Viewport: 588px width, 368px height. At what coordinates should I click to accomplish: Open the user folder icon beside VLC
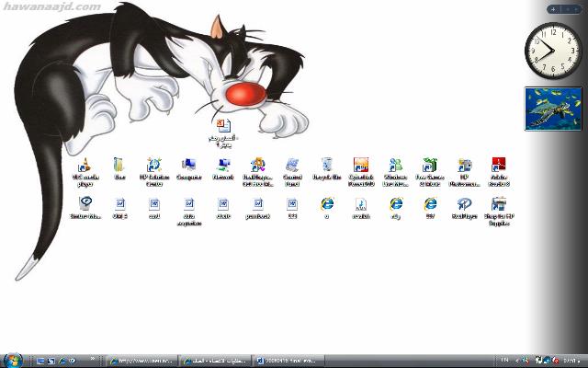(x=119, y=168)
